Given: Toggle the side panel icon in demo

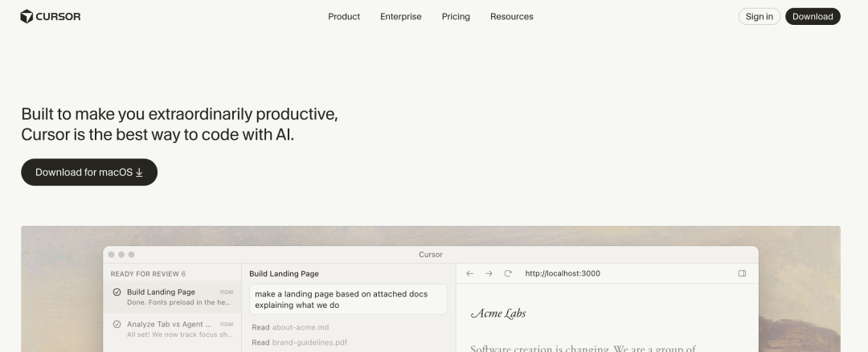Looking at the screenshot, I should (743, 273).
